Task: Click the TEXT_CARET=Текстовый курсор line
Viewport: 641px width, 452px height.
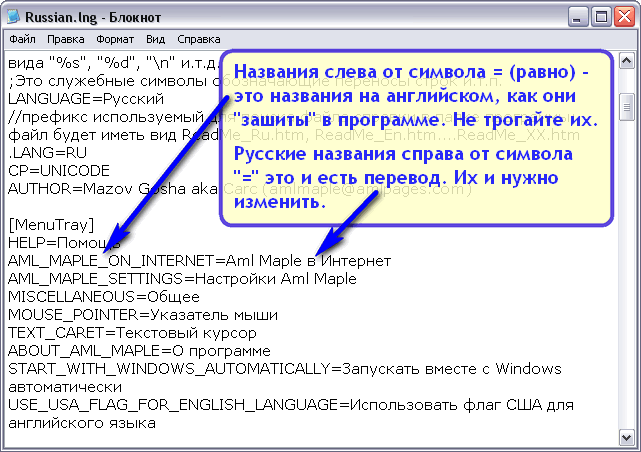Action: [132, 333]
